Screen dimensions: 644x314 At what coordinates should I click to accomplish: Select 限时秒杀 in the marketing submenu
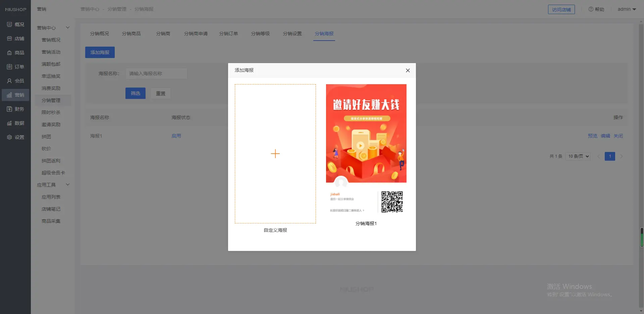pyautogui.click(x=51, y=112)
